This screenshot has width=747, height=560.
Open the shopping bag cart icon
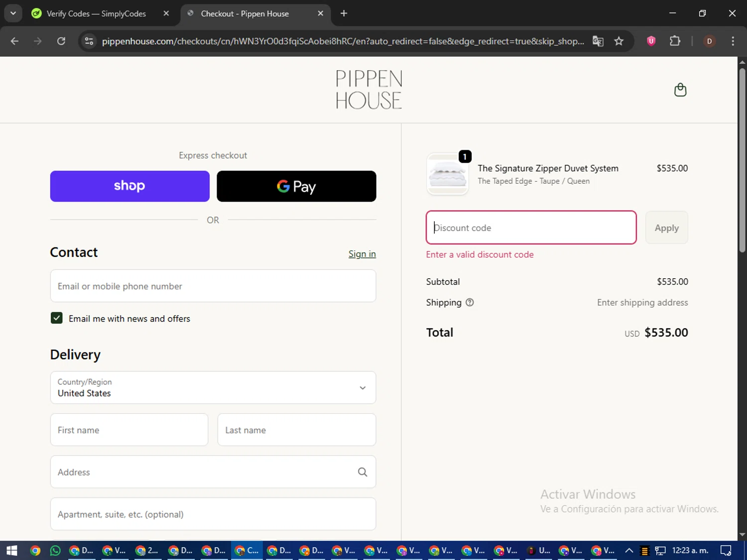click(680, 90)
